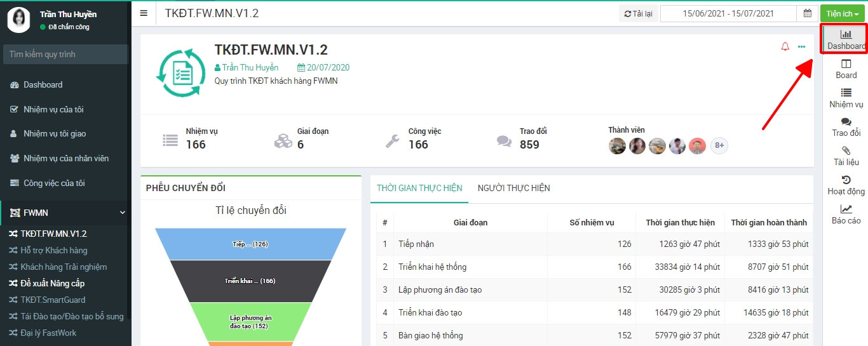Click the Tìm kiếm quy trình search field
The height and width of the screenshot is (346, 868).
pos(65,54)
